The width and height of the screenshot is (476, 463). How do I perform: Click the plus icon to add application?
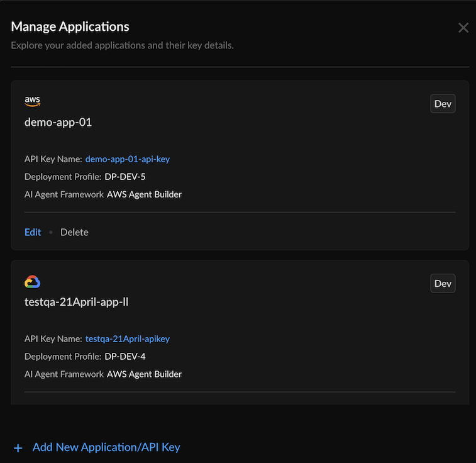click(x=18, y=448)
